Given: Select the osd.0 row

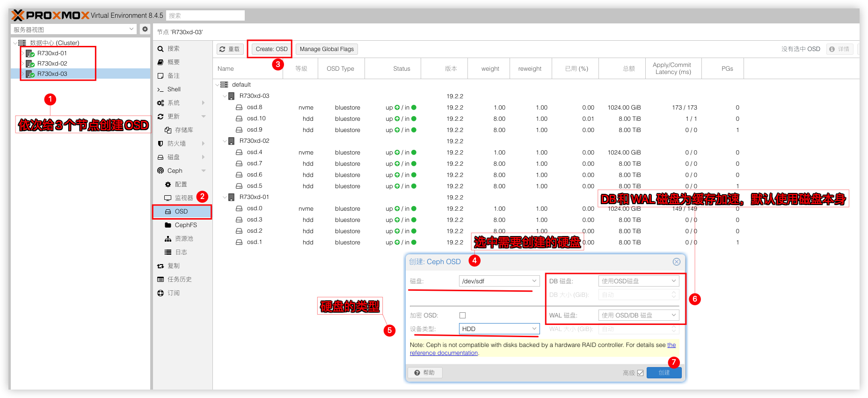Looking at the screenshot, I should coord(536,208).
